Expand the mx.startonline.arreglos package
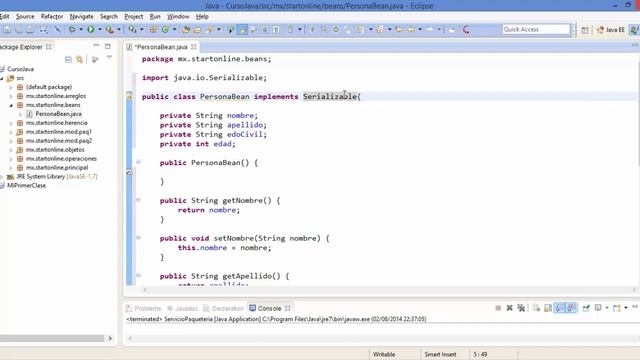The image size is (640, 360). click(x=11, y=96)
